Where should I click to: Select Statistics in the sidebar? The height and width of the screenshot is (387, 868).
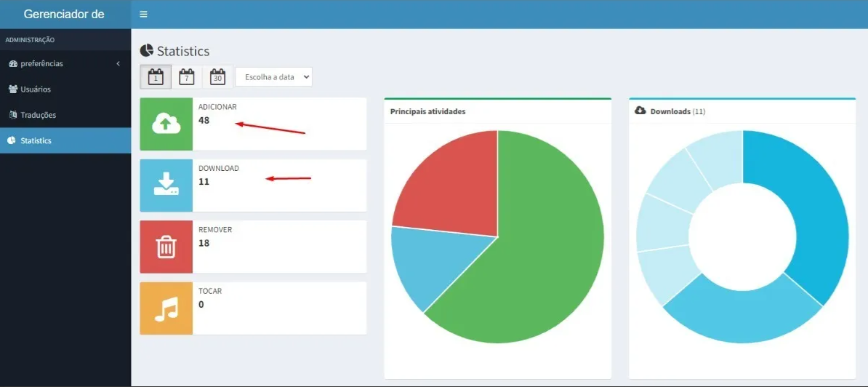pos(36,140)
